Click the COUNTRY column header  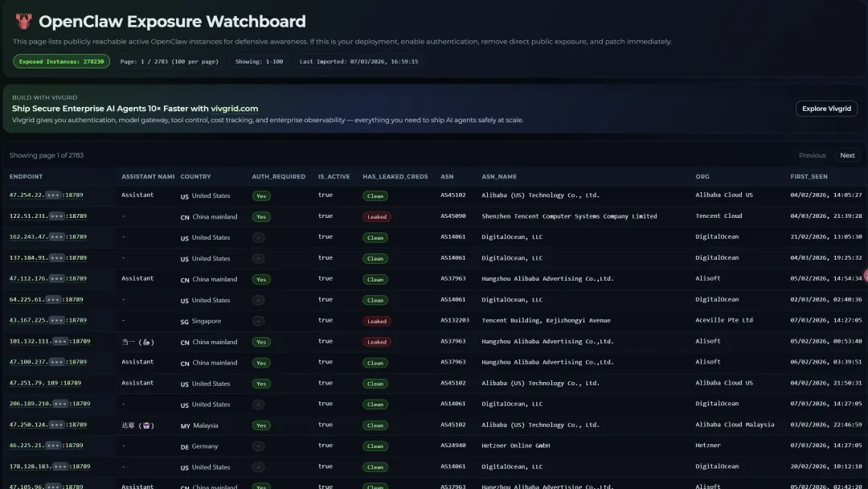(x=195, y=177)
